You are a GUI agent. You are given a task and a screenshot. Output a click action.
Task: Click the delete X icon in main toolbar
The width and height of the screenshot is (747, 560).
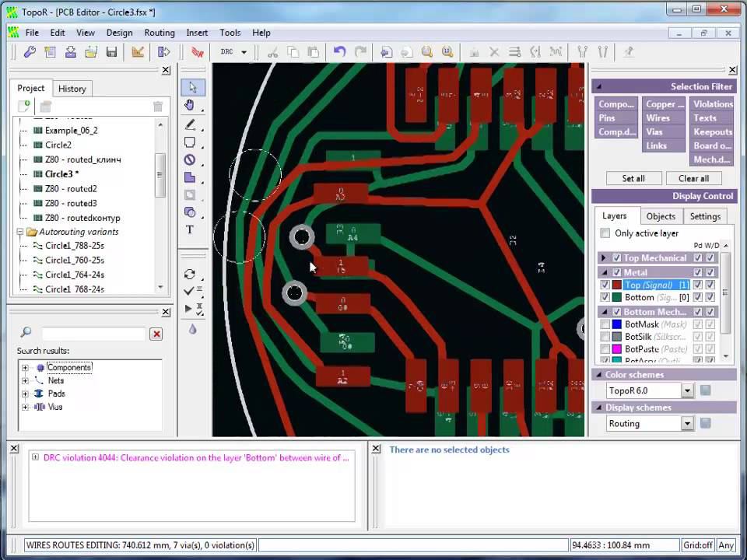(494, 52)
